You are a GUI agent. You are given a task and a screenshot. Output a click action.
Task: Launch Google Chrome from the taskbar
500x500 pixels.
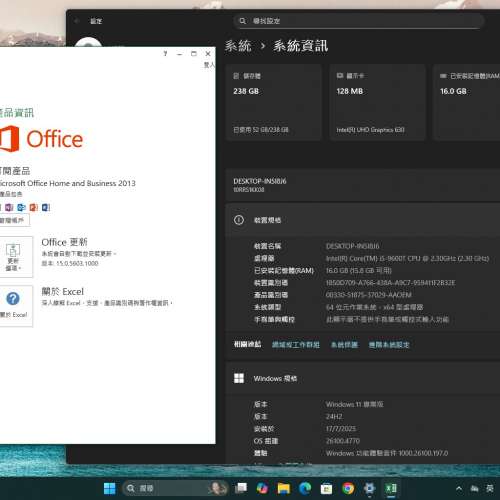click(x=348, y=488)
